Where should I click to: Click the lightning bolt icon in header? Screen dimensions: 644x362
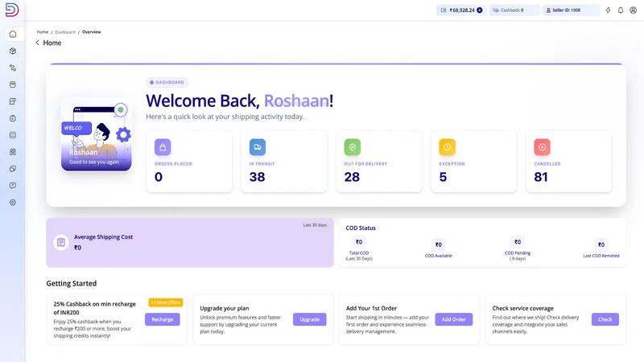608,10
